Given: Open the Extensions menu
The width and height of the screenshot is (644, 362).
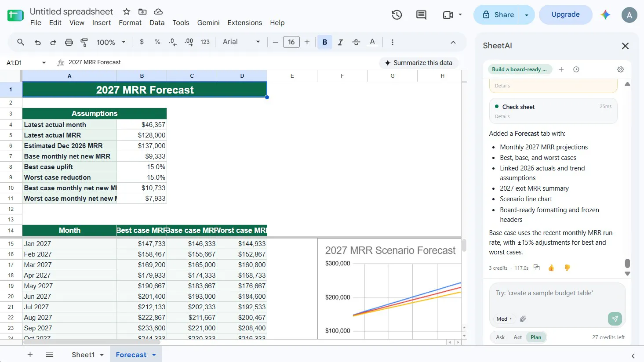Looking at the screenshot, I should coord(245,23).
